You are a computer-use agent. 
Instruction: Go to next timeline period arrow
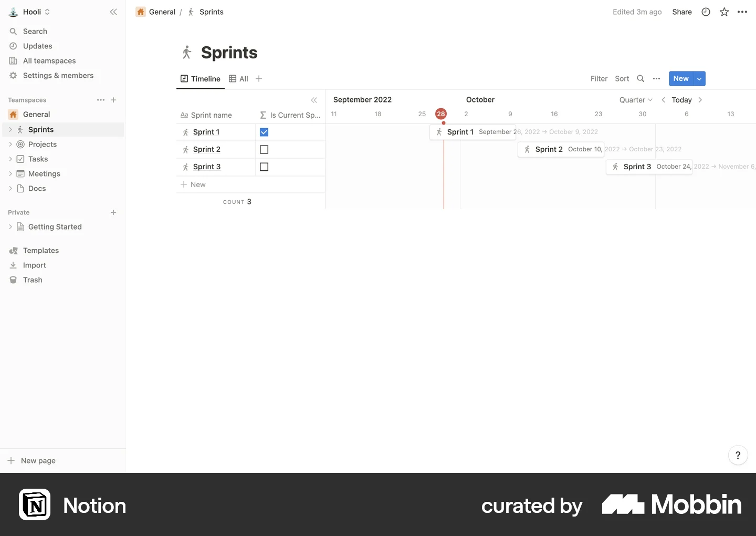point(700,100)
